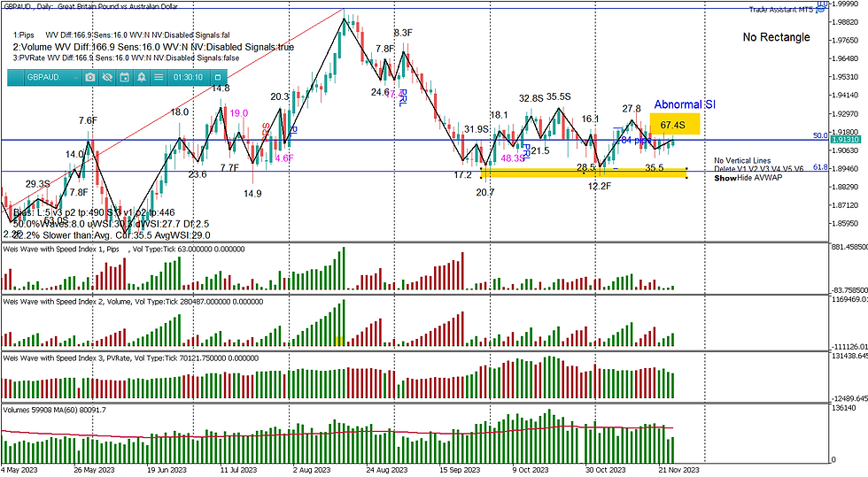Click Show to display AVWAP
The image size is (868, 477).
click(x=725, y=178)
